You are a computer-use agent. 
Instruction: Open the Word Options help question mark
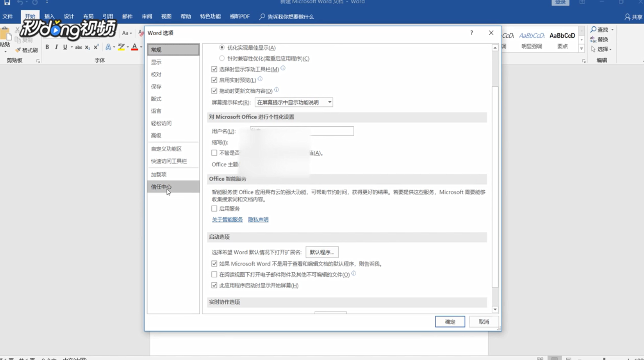pos(472,33)
